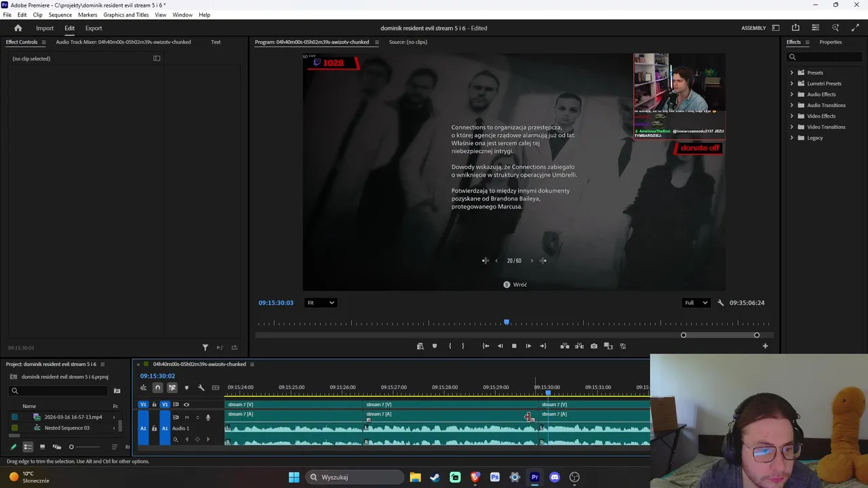Select Nested Sequence 03 item

pyautogui.click(x=67, y=428)
